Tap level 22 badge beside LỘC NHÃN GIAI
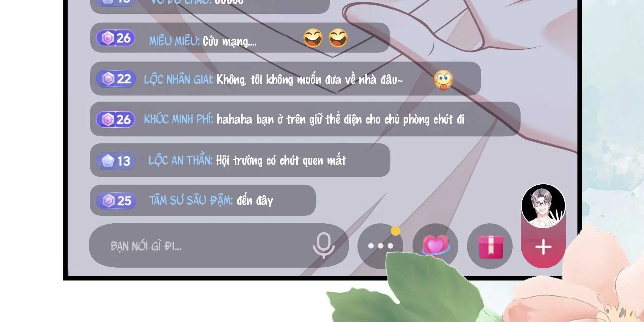Image resolution: width=644 pixels, height=322 pixels. pyautogui.click(x=116, y=79)
